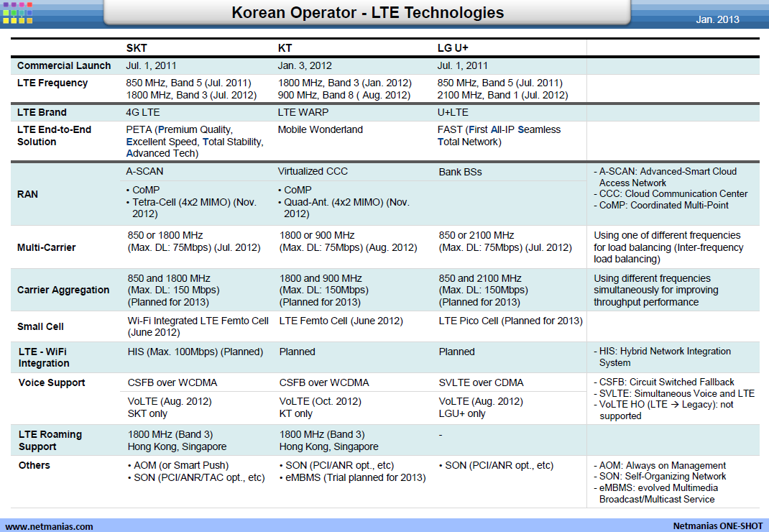Click the colored squares logo beside the title
This screenshot has width=769, height=532.
pyautogui.click(x=18, y=13)
